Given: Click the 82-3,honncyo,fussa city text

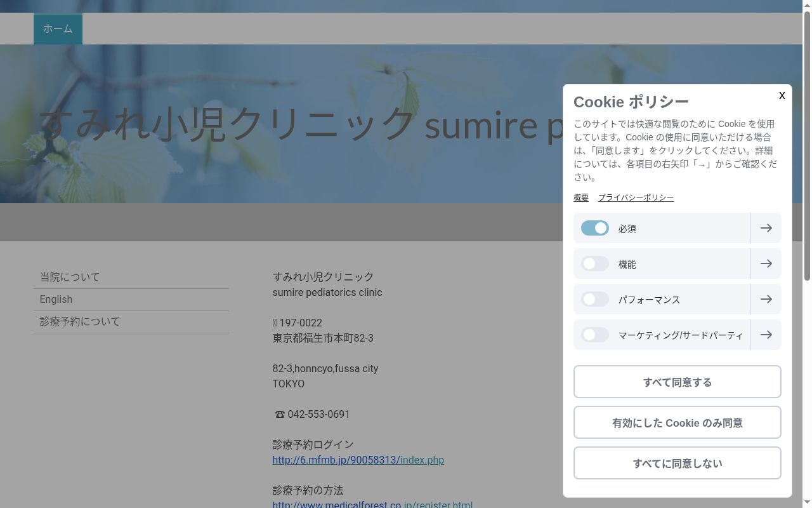Looking at the screenshot, I should (325, 368).
